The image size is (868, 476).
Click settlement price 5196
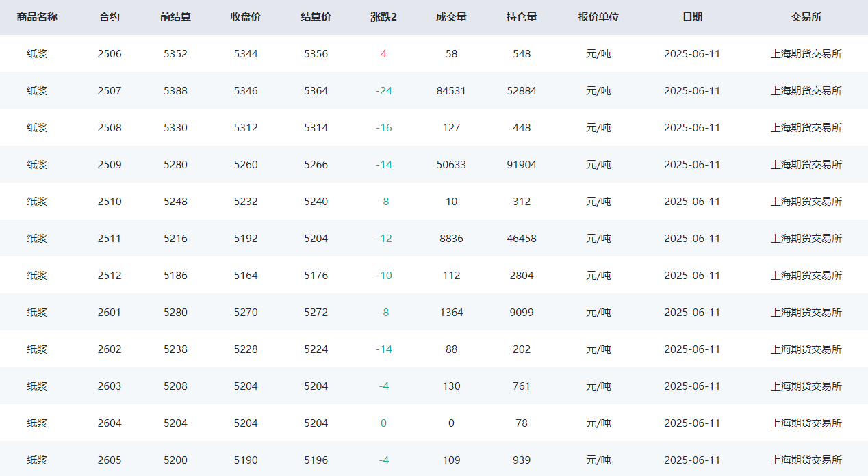tap(316, 460)
